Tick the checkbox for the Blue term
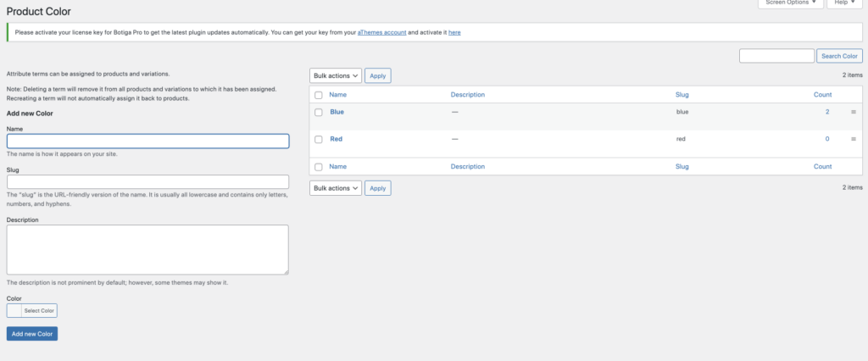 (x=319, y=113)
